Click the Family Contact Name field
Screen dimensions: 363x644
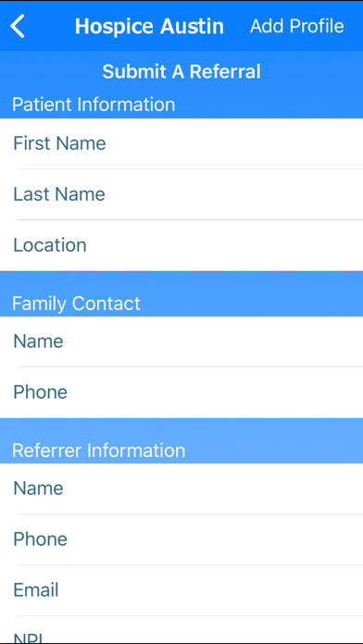[x=181, y=341]
